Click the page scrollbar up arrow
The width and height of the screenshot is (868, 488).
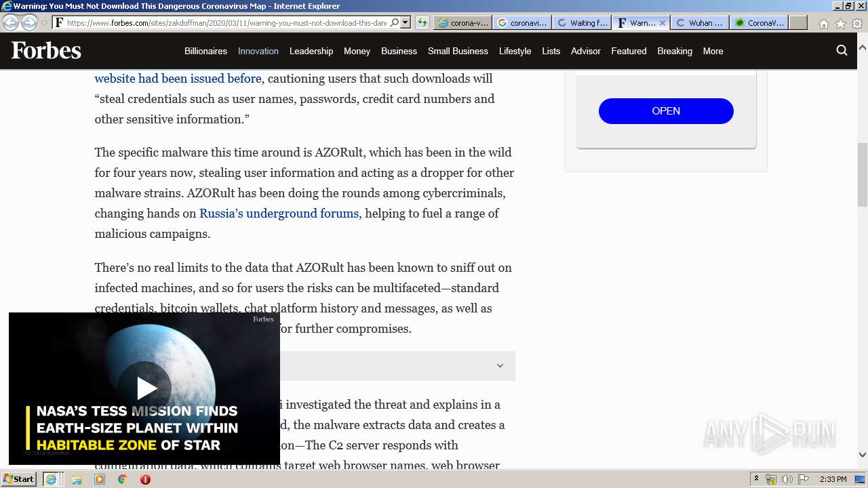coord(862,48)
